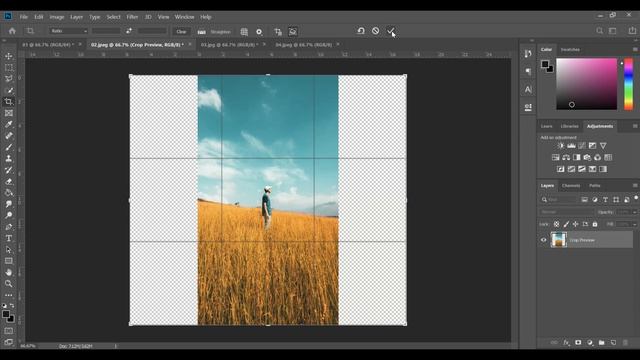Select the Eyedropper tool
This screenshot has width=640, height=360.
[9, 124]
